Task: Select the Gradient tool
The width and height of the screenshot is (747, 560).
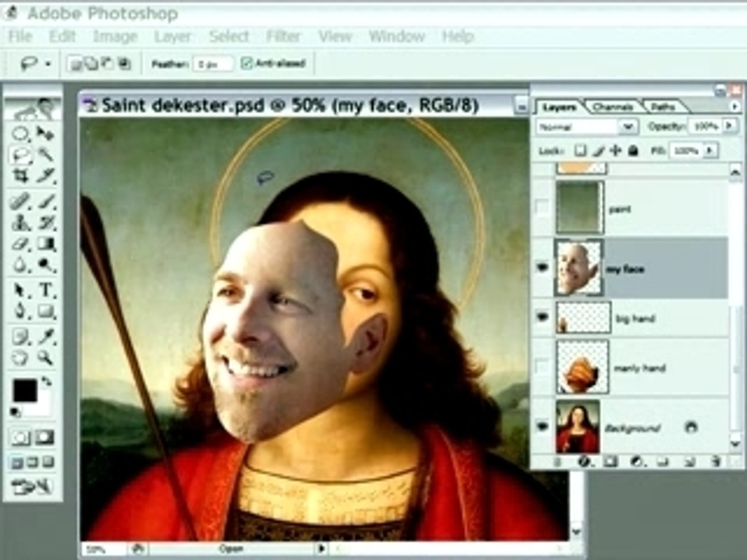Action: [46, 244]
